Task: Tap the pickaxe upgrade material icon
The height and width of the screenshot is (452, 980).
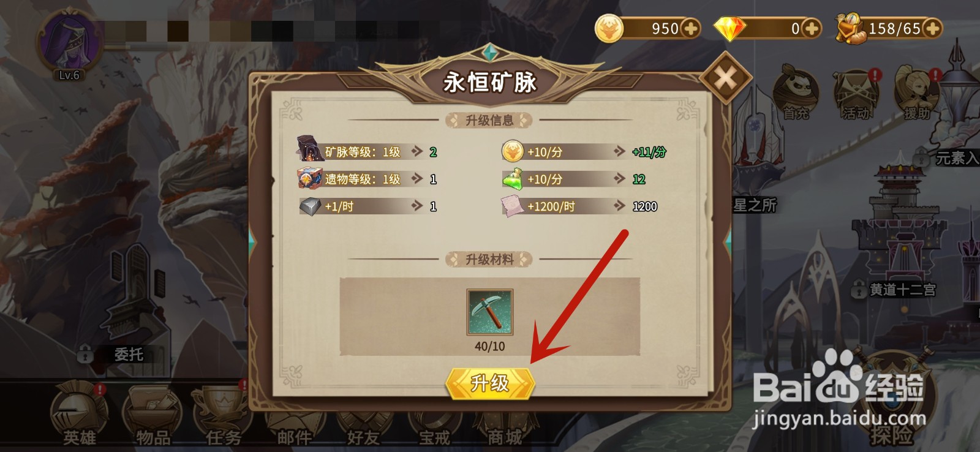Action: pos(489,312)
